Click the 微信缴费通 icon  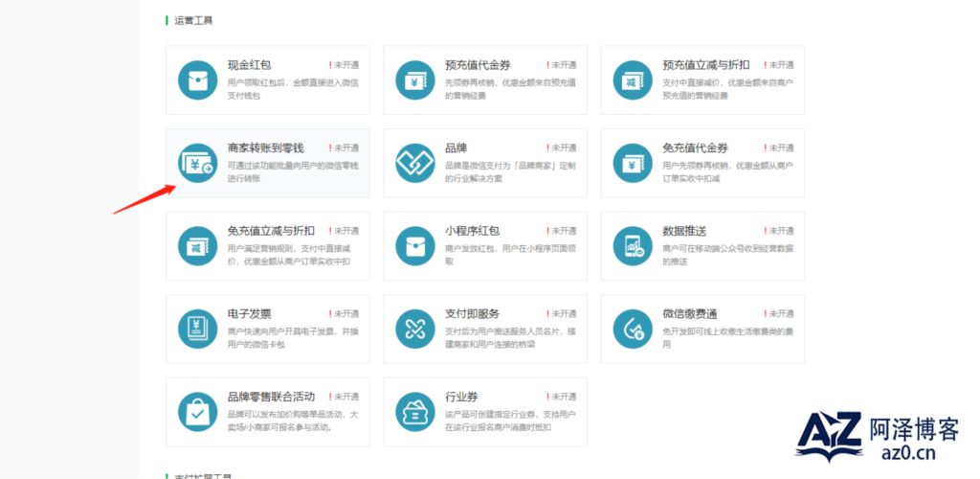(x=633, y=329)
